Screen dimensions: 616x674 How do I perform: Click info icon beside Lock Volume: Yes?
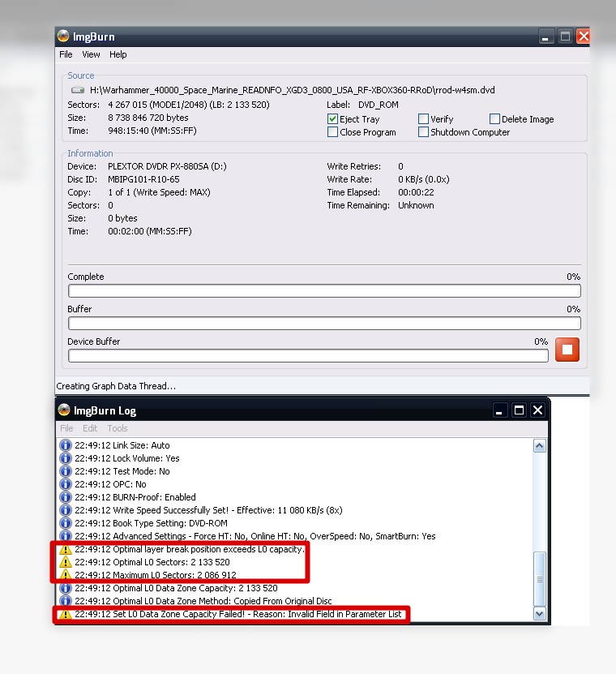[66, 458]
